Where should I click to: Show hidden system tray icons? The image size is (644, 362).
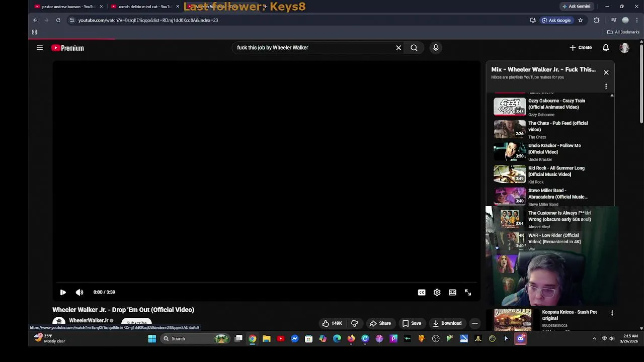[x=594, y=339]
